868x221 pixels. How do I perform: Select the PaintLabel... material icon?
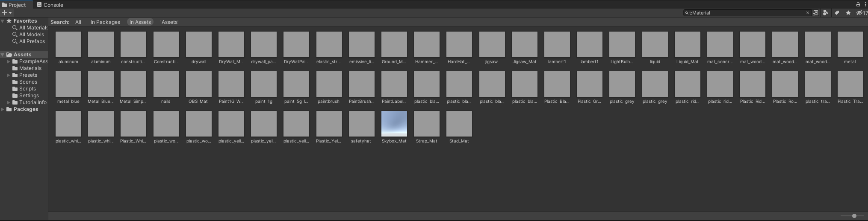394,84
